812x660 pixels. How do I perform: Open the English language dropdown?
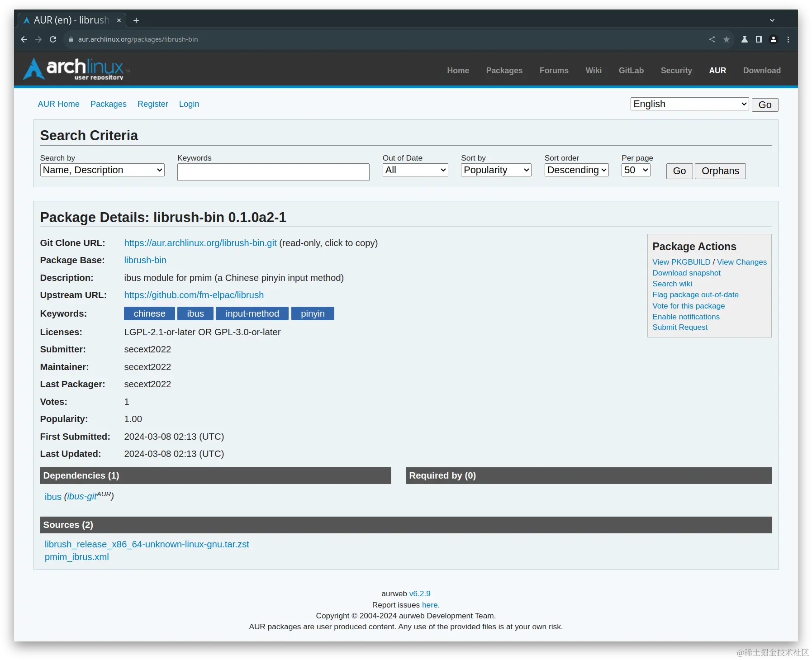(689, 104)
